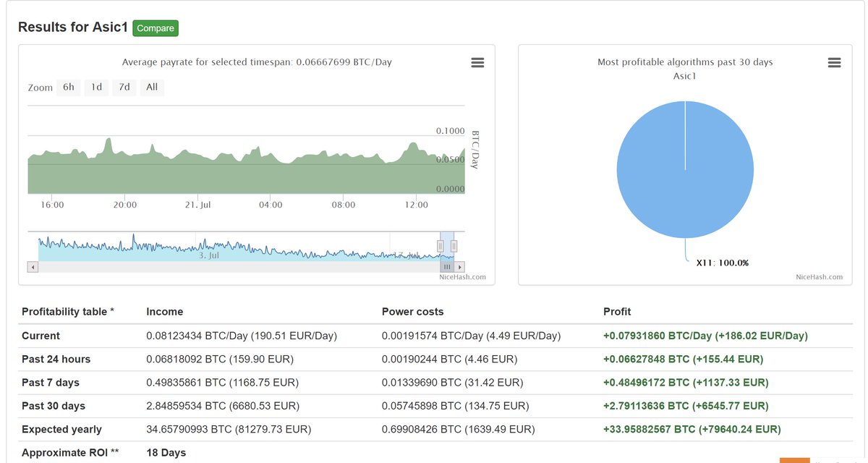
Task: Click Past 24 hours power cost 0.00190244 BTC
Action: [449, 359]
